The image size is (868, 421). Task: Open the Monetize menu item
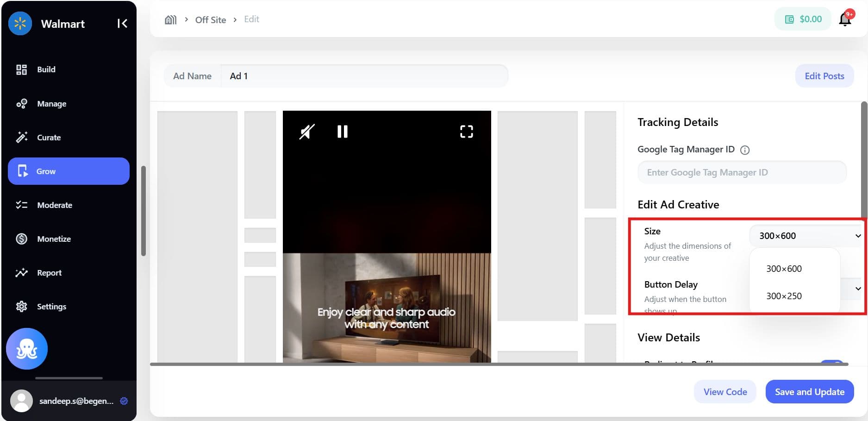coord(69,239)
